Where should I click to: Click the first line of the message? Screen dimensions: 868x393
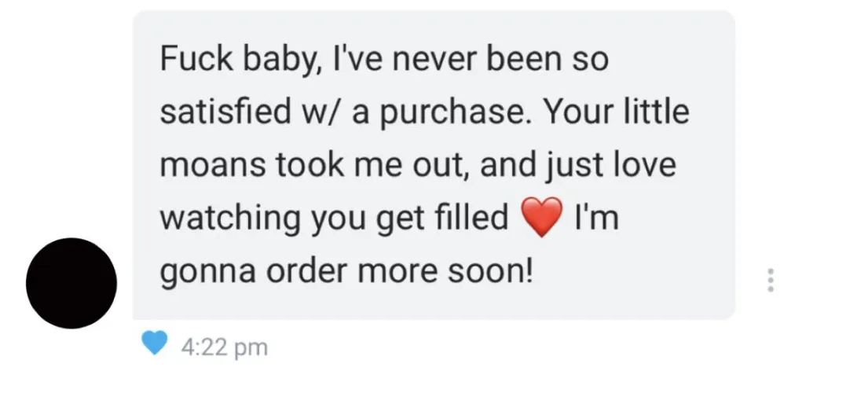point(384,60)
